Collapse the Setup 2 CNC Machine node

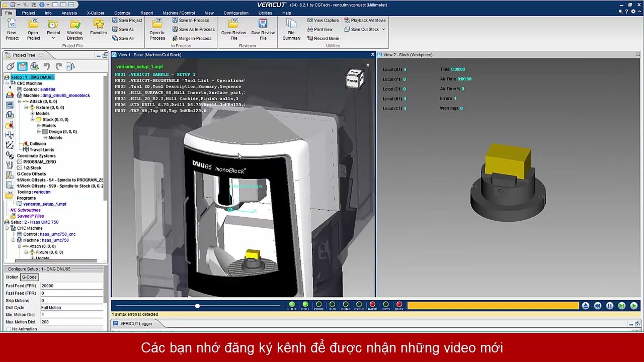point(7,228)
